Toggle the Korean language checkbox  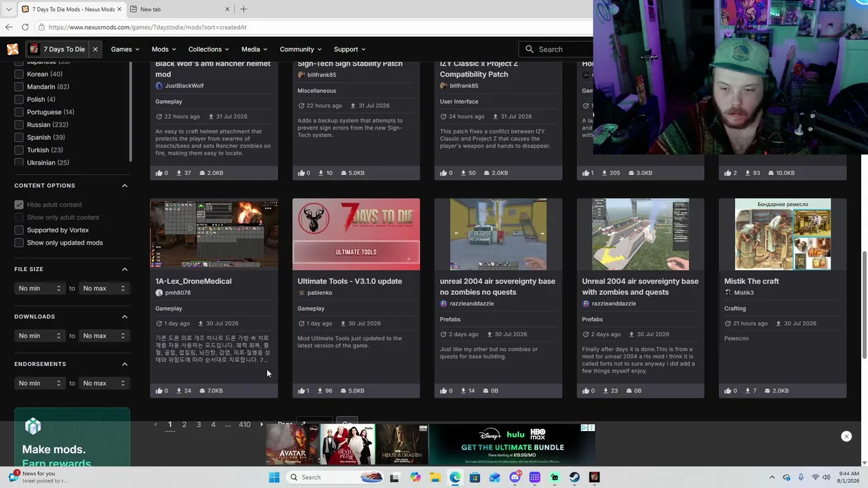[x=19, y=74]
